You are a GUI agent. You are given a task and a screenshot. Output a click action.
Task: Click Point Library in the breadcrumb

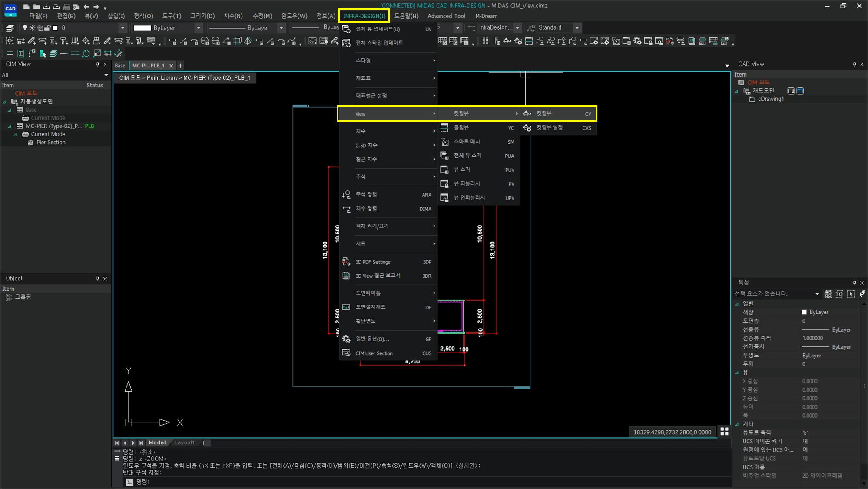[x=162, y=78]
